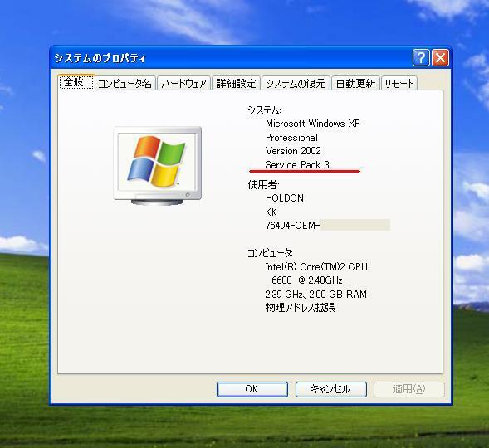Select the 全般 tab

tap(76, 82)
